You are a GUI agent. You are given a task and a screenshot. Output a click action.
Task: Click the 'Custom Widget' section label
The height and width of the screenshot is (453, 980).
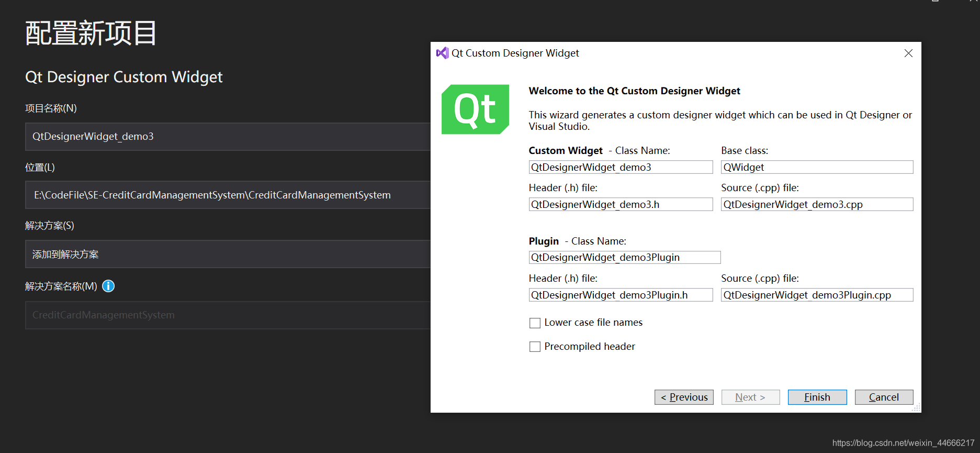click(x=566, y=150)
